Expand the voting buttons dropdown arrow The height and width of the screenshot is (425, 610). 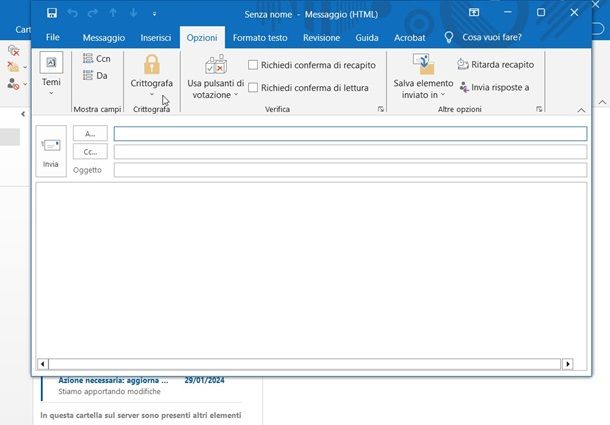(x=236, y=95)
